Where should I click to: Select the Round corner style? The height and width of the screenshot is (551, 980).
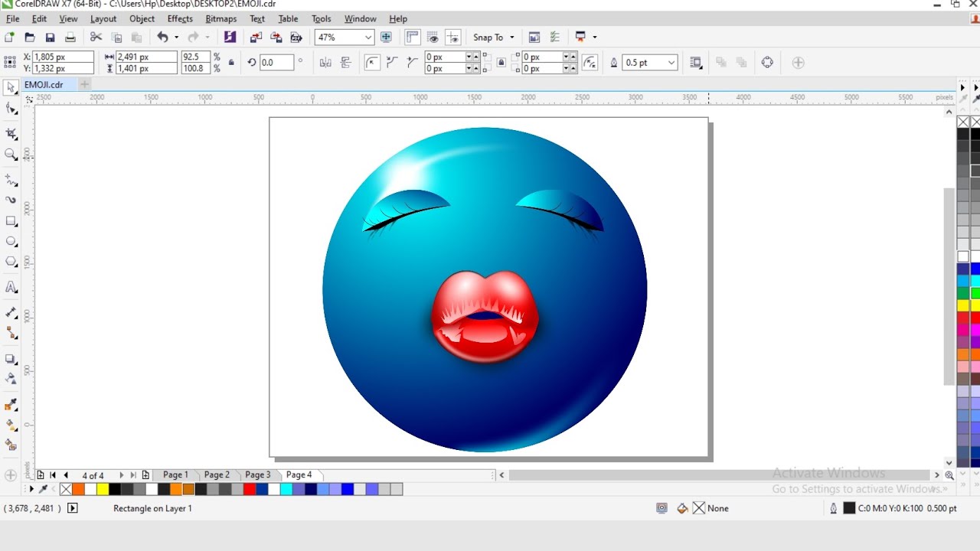(372, 63)
